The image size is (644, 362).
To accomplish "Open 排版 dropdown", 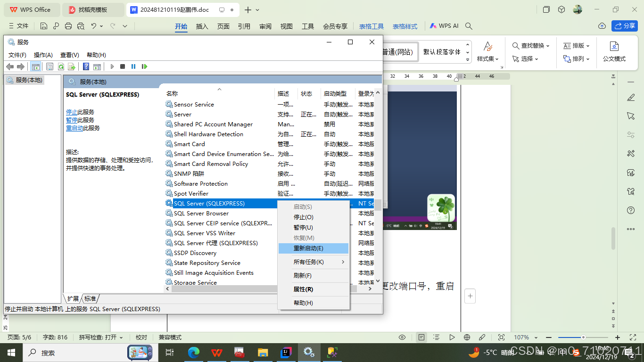I will [577, 46].
